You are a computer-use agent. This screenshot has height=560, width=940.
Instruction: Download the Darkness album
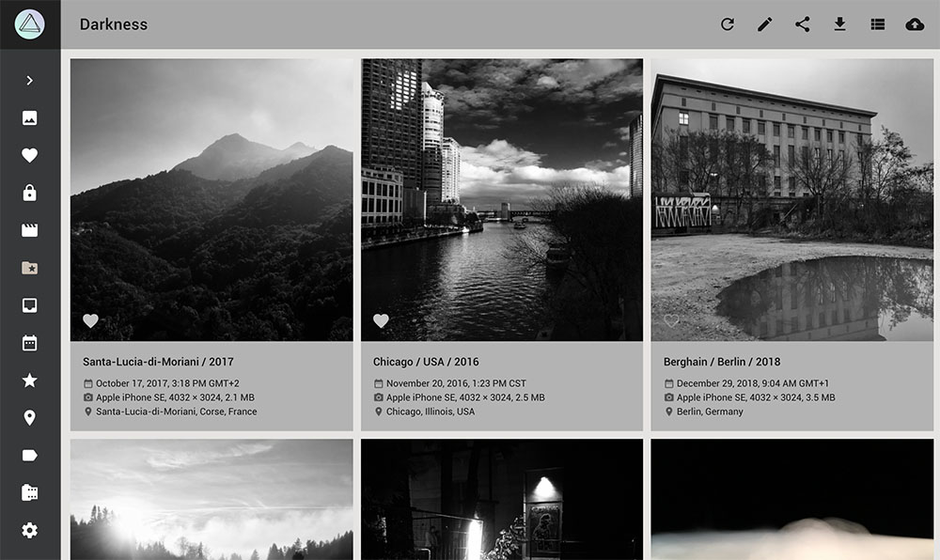[x=839, y=24]
